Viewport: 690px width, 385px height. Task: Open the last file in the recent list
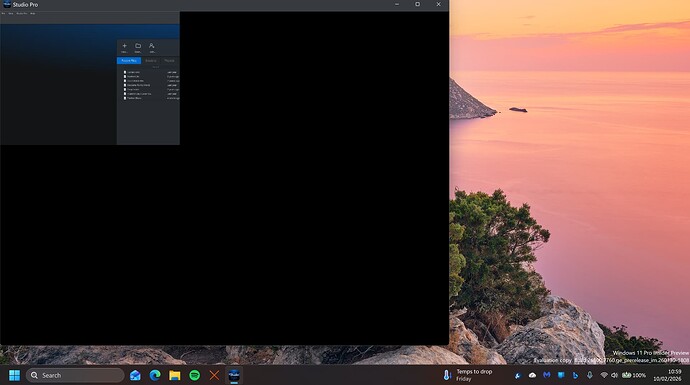coord(151,98)
